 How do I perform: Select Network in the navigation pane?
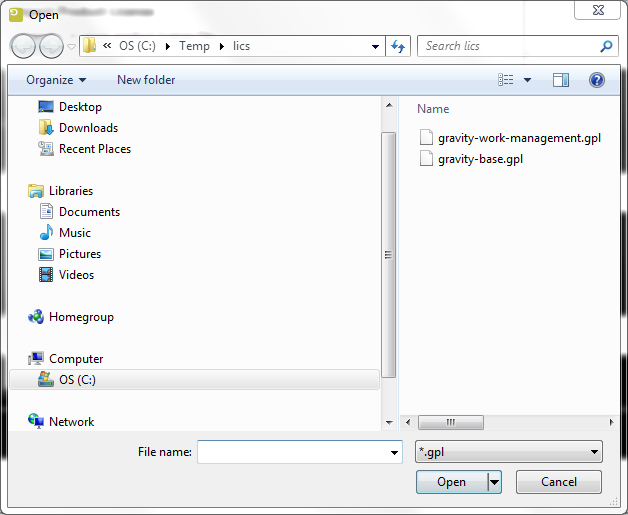click(71, 422)
